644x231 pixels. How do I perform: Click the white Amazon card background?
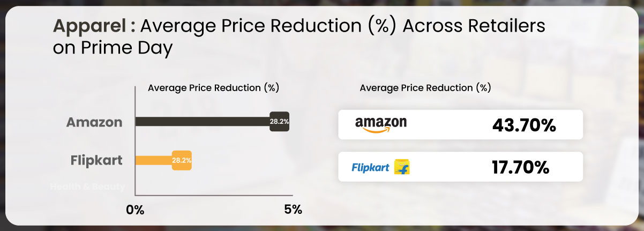pos(460,124)
